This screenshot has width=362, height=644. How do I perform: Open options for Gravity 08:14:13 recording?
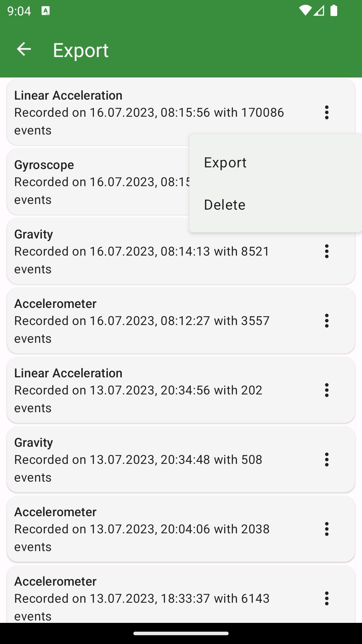click(x=327, y=251)
